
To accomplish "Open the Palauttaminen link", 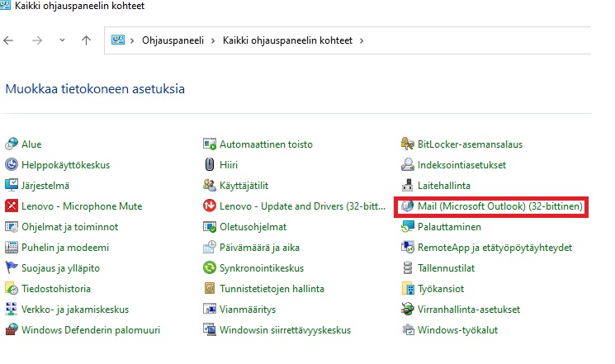I will 449,227.
